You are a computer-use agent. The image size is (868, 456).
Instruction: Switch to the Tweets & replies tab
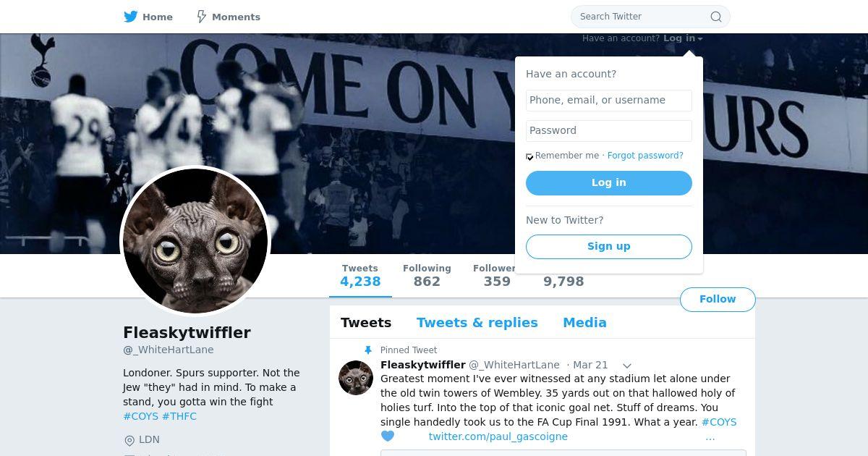(x=477, y=323)
